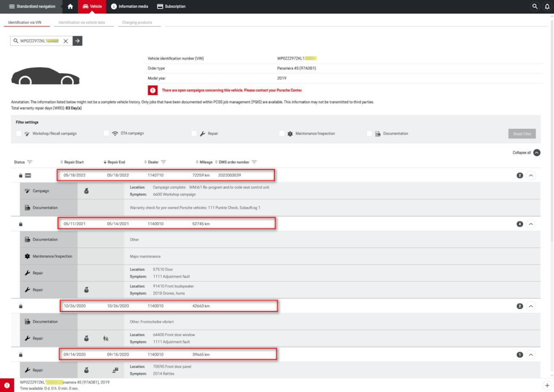Open the Status column filter
The image size is (554, 392).
(x=29, y=162)
